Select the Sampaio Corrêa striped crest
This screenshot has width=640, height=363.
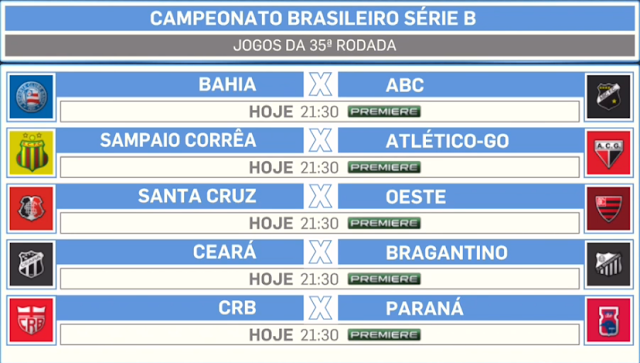point(31,153)
